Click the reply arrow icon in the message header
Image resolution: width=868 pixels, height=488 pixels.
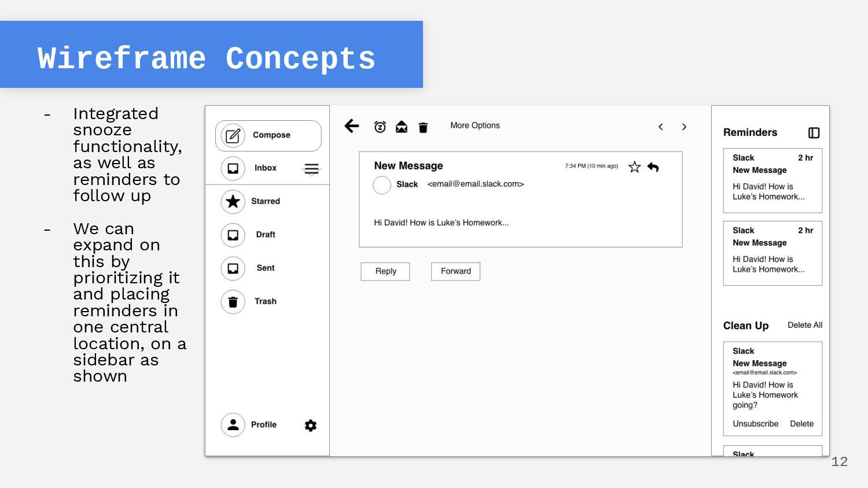coord(653,167)
